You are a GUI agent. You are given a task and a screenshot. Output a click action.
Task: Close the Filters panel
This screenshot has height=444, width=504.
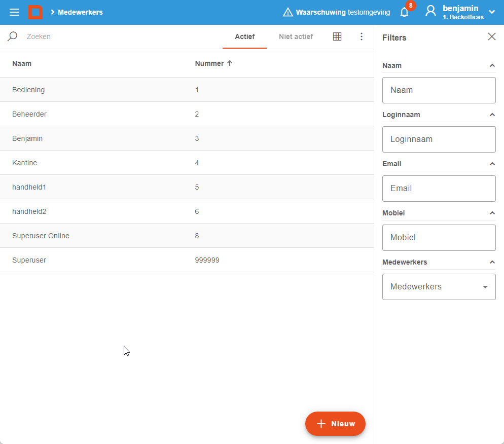pyautogui.click(x=491, y=36)
